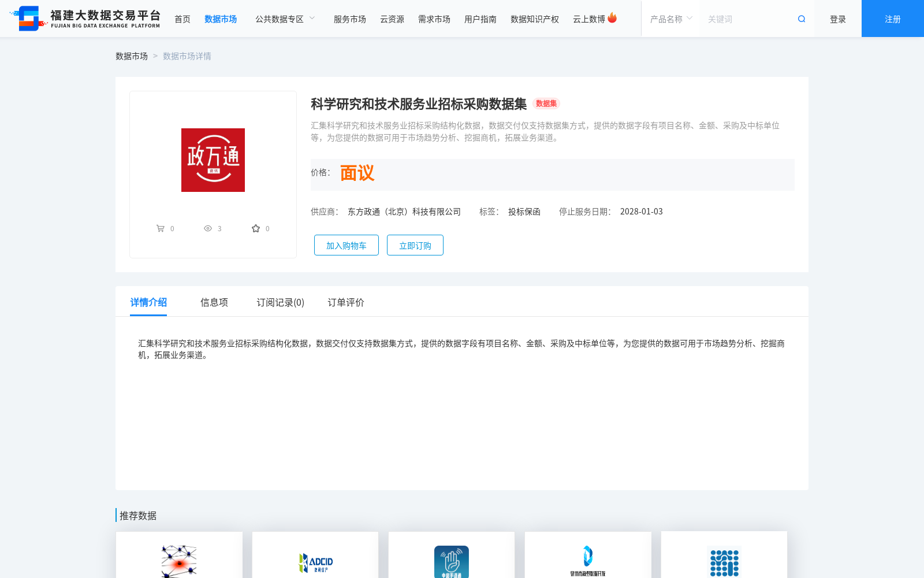Focus the 关键词 search input
This screenshot has width=924, height=578.
(748, 19)
